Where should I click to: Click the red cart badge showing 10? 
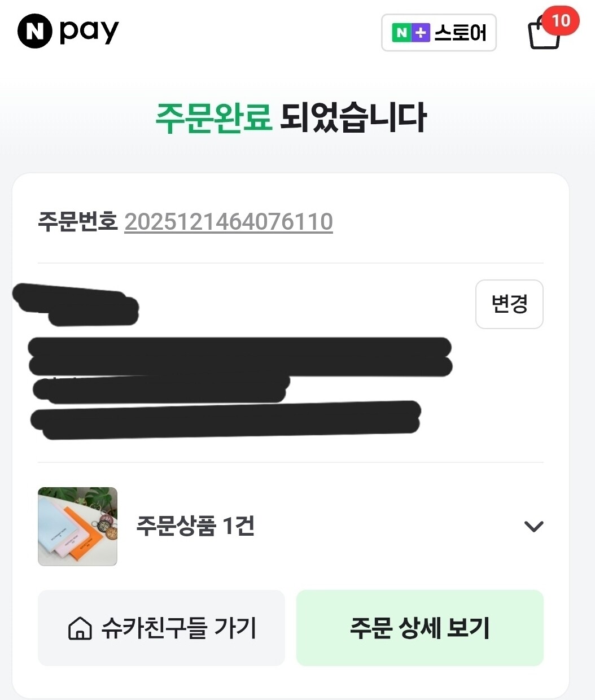561,21
